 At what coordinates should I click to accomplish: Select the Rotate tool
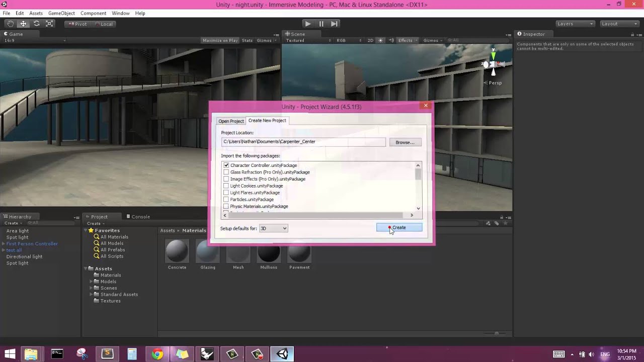click(x=36, y=24)
